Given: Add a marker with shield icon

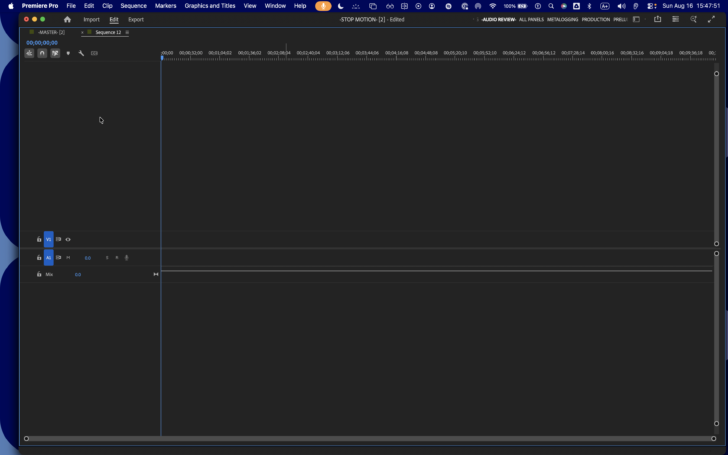Looking at the screenshot, I should (68, 53).
